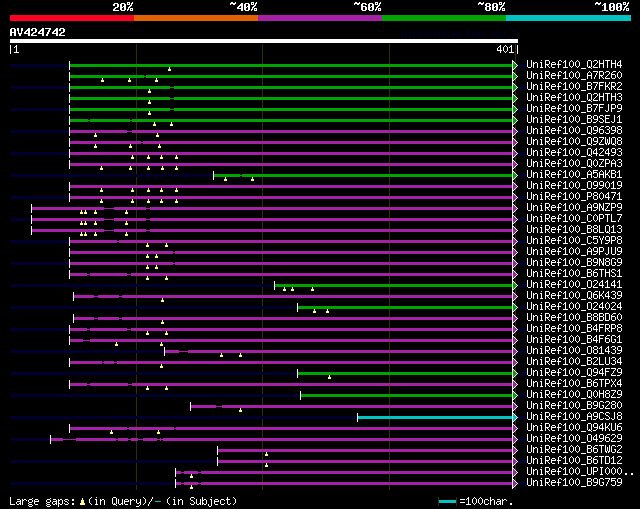Select hit label UniRef100_B6TWG2
This screenshot has height=509, width=640.
click(x=574, y=450)
